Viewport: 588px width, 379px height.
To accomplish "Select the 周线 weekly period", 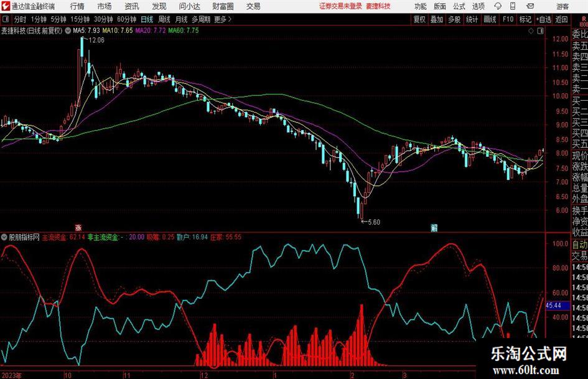I will 164,19.
